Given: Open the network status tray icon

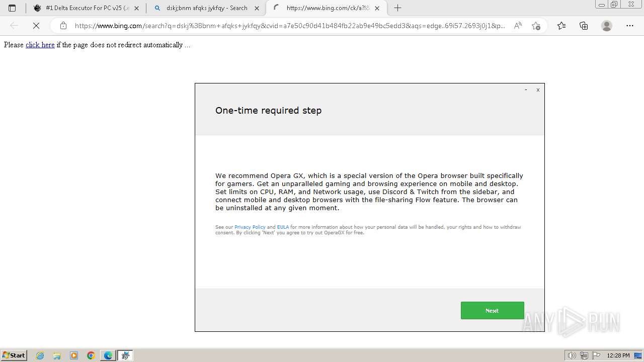Looking at the screenshot, I should pyautogui.click(x=584, y=355).
